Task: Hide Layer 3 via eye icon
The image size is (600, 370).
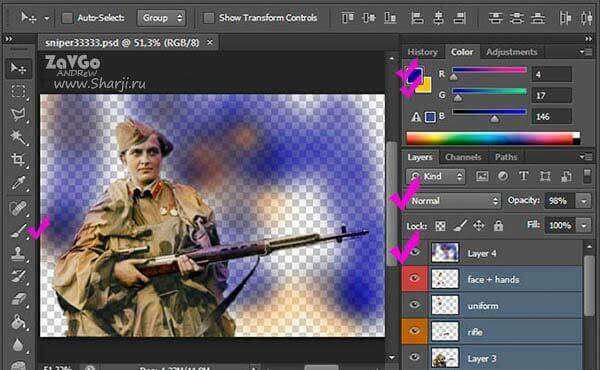Action: 414,357
